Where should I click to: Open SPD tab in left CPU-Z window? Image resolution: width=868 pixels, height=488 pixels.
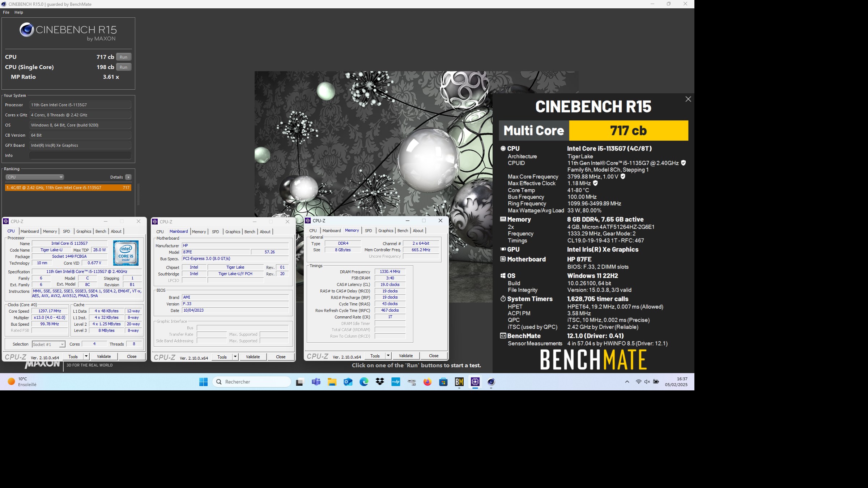tap(66, 231)
